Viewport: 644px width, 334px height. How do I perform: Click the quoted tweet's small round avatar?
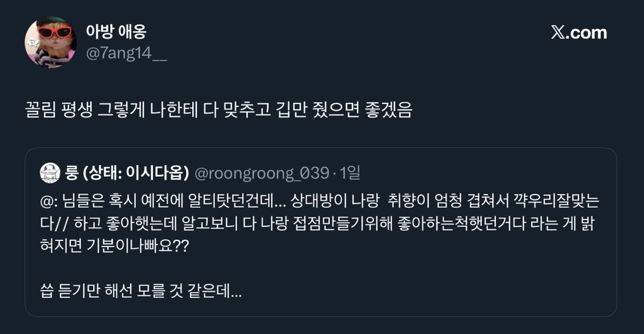coord(50,173)
